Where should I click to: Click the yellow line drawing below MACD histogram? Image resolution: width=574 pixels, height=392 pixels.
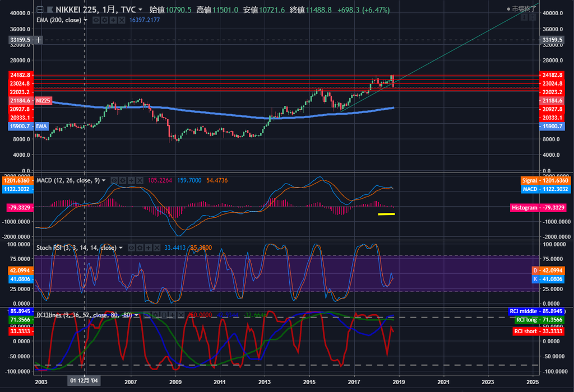[386, 214]
